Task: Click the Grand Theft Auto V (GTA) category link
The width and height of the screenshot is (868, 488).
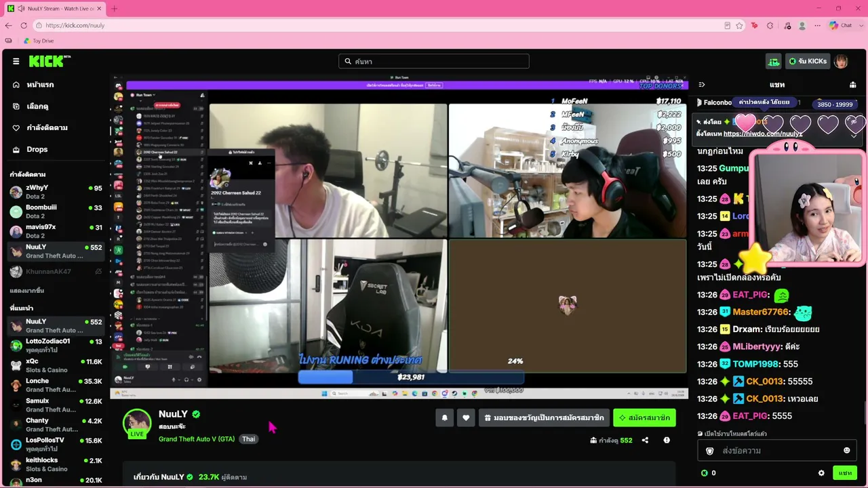Action: [x=197, y=439]
